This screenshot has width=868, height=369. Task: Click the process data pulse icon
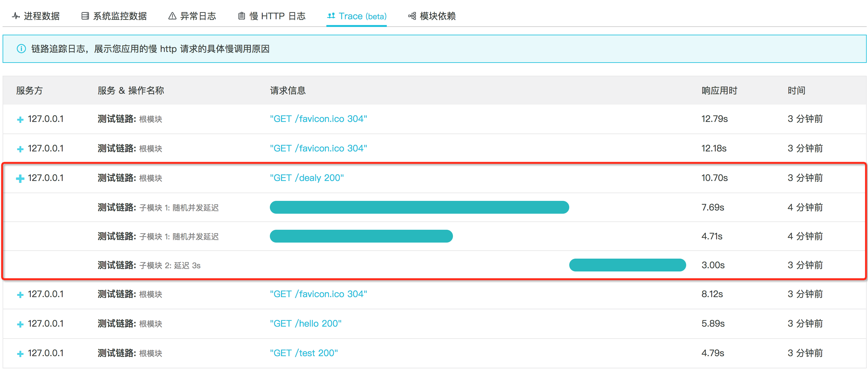15,16
